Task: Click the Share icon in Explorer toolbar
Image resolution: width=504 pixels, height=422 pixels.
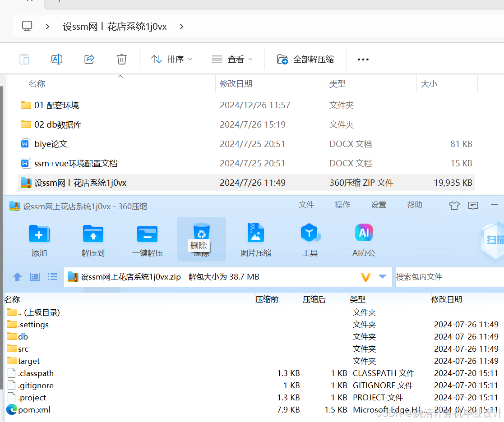Action: click(89, 59)
